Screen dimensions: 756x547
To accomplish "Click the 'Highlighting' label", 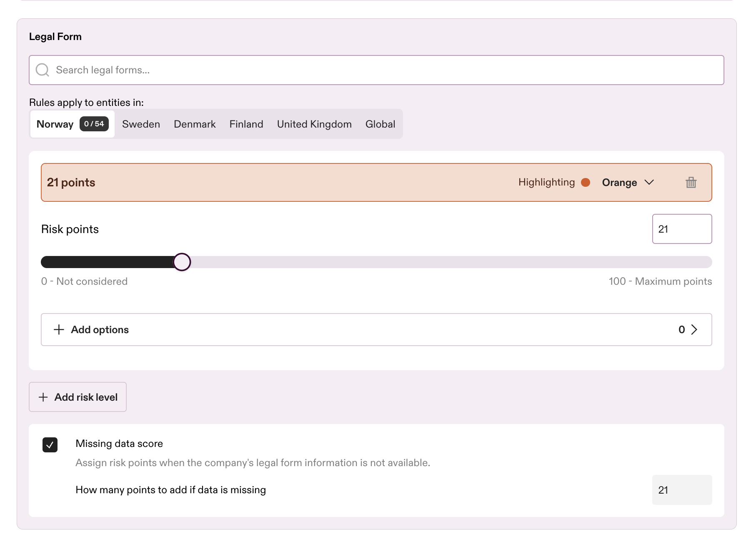I will coord(546,183).
